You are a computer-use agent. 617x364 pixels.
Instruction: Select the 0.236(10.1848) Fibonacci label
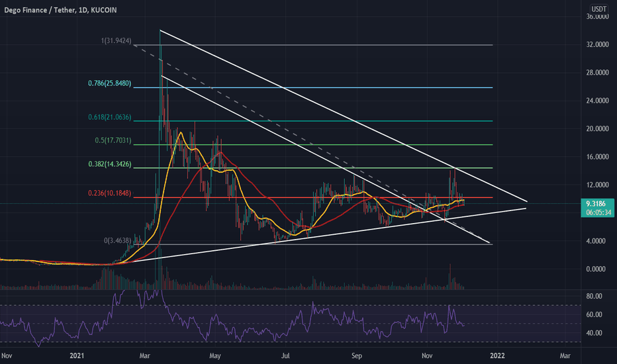pyautogui.click(x=109, y=193)
